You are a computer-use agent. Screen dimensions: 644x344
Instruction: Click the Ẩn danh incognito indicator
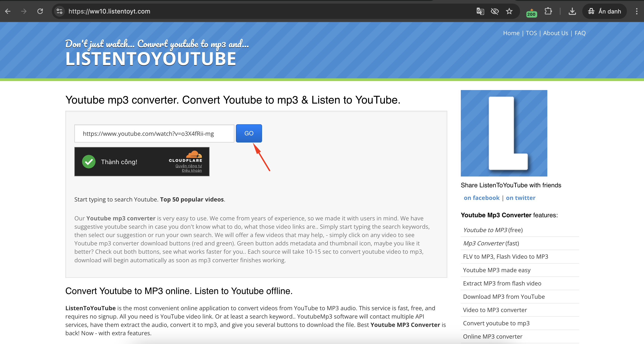coord(604,11)
